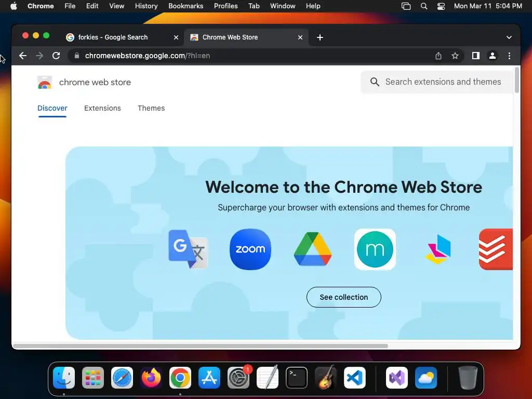This screenshot has width=532, height=399.
Task: Click the teal 'm' extension icon
Action: coord(375,249)
